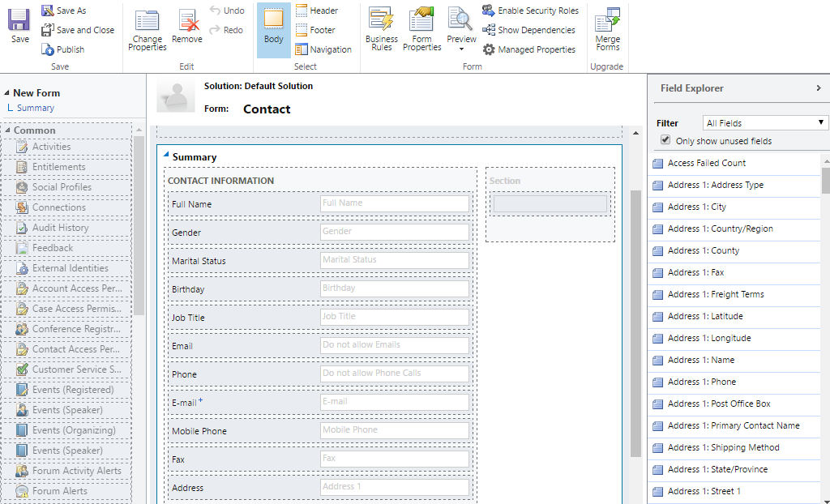Screen dimensions: 830x504
Task: Open Business Rules
Action: pos(382,30)
